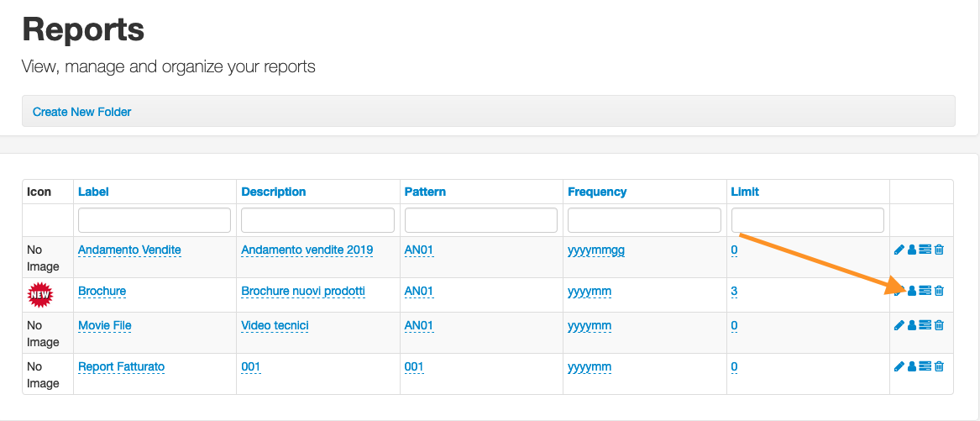980x421 pixels.
Task: Edit Movie File with the pencil icon
Action: point(899,324)
